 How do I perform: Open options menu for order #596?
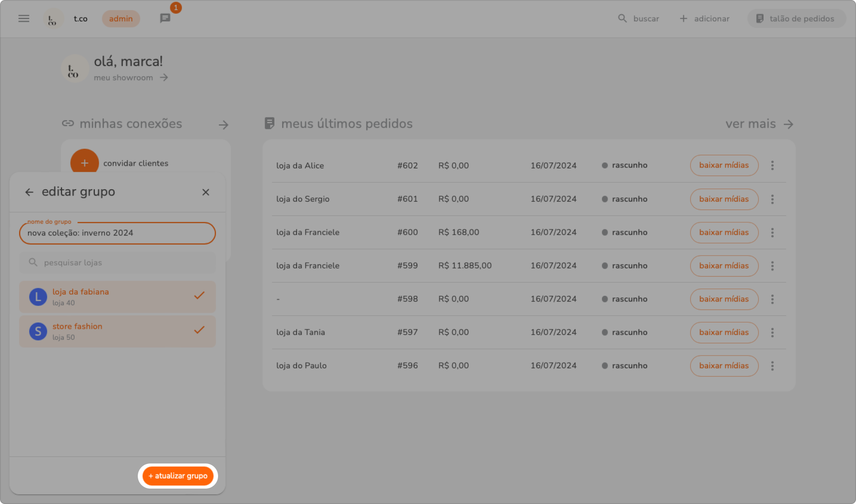(772, 366)
